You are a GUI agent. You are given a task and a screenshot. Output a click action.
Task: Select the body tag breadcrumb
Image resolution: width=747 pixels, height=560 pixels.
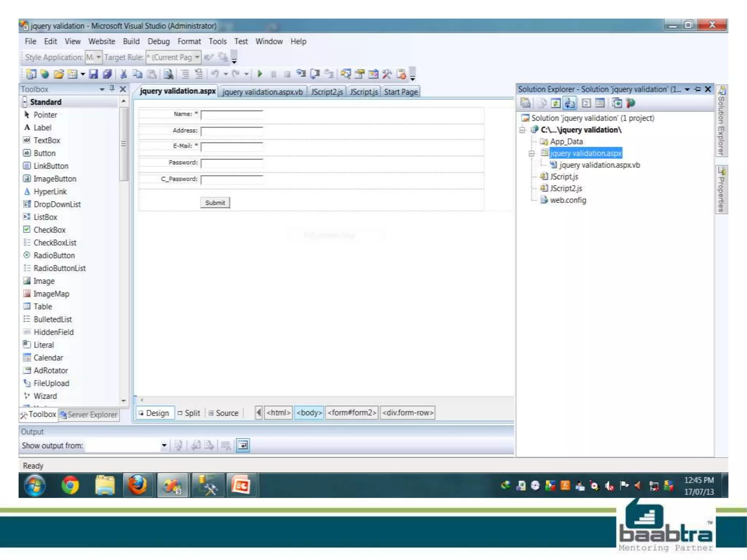pyautogui.click(x=309, y=413)
